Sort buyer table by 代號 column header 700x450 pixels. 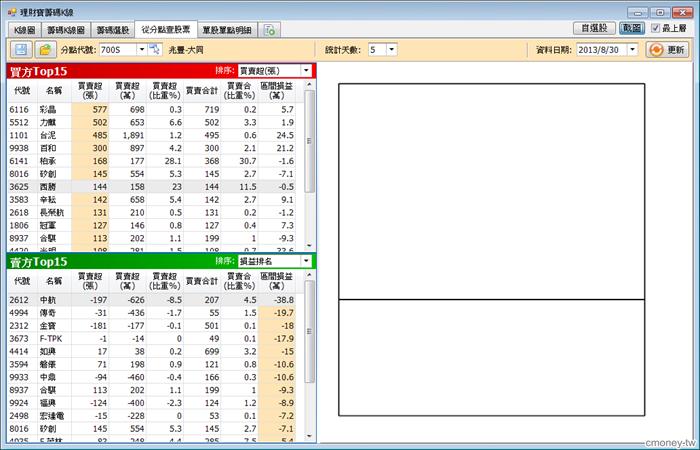pos(22,91)
